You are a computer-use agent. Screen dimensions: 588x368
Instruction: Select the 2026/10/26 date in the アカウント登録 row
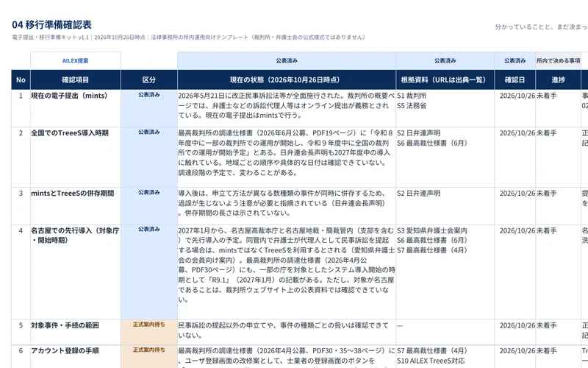(x=517, y=351)
